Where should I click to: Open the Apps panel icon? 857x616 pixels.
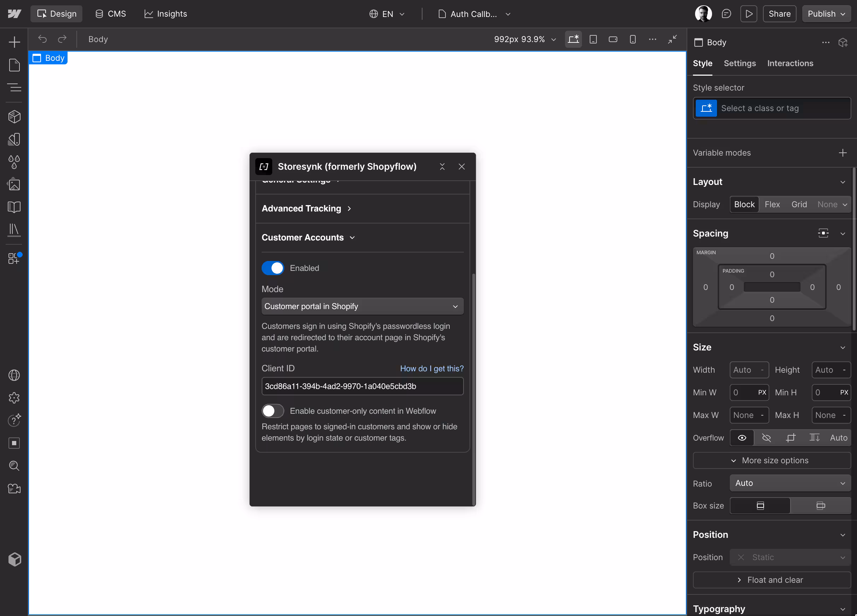click(x=14, y=258)
